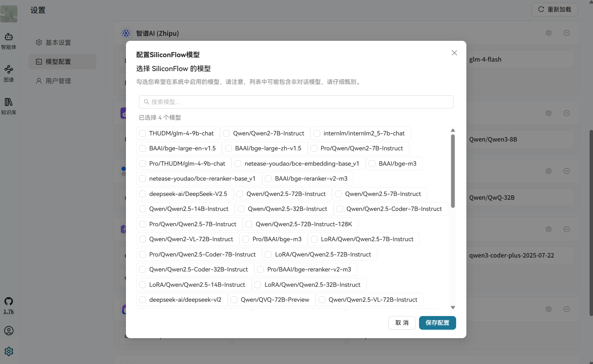Click the 已选择 4 个模型 count text

click(x=160, y=118)
